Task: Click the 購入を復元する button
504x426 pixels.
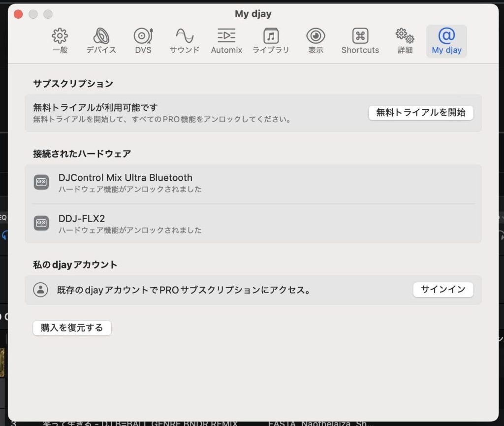Action: (72, 328)
